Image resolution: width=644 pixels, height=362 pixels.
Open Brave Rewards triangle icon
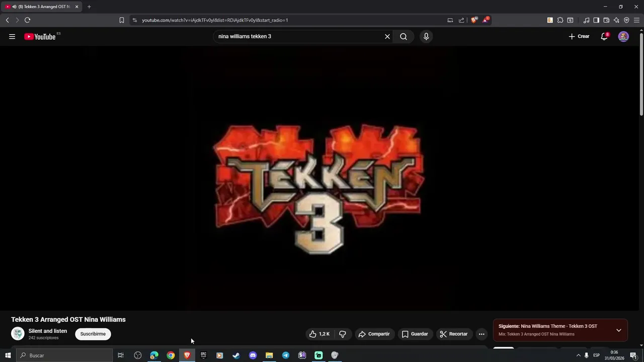[486, 20]
